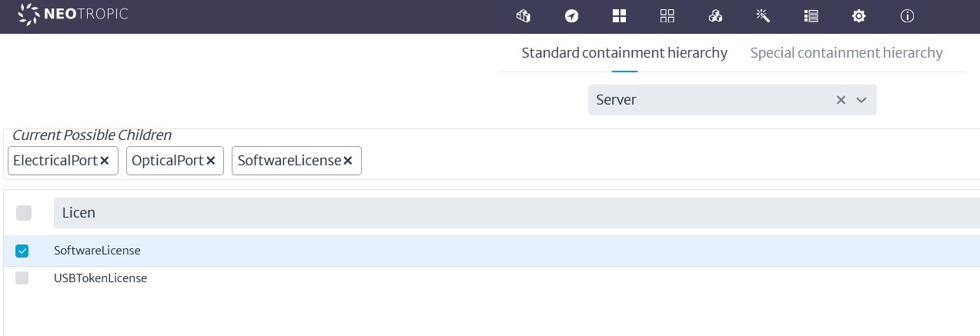Image resolution: width=980 pixels, height=336 pixels.
Task: Open the buildings icon in top bar
Action: click(x=523, y=16)
